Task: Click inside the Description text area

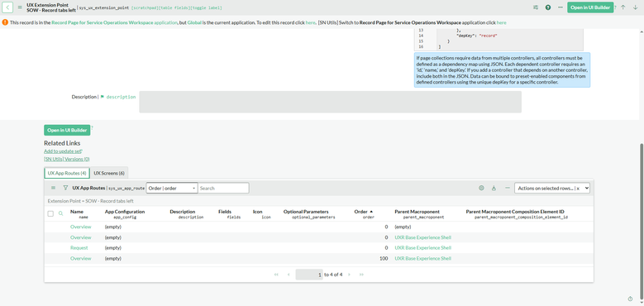Action: click(x=330, y=102)
